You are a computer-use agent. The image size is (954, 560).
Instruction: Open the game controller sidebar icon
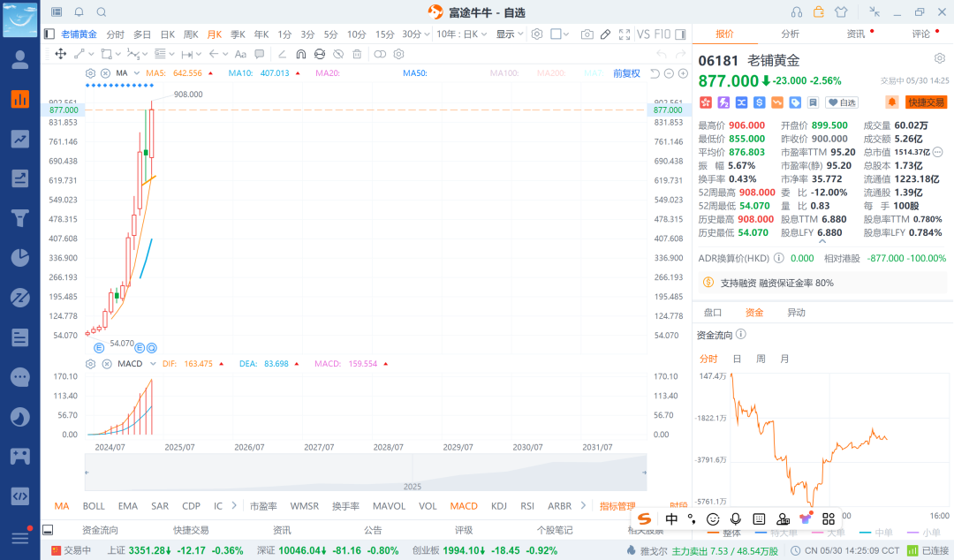pyautogui.click(x=20, y=457)
